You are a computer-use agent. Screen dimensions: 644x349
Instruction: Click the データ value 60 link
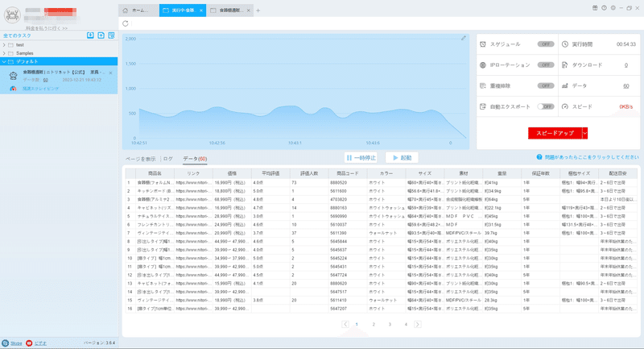tap(626, 86)
